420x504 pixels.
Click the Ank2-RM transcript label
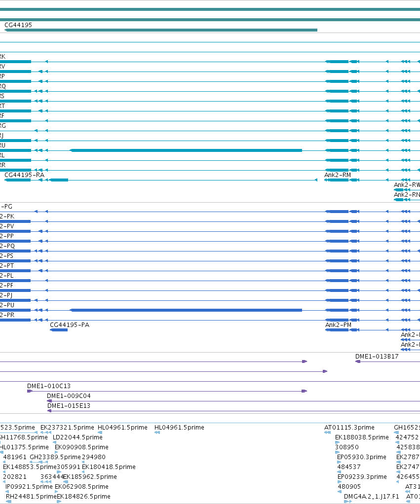338,175
